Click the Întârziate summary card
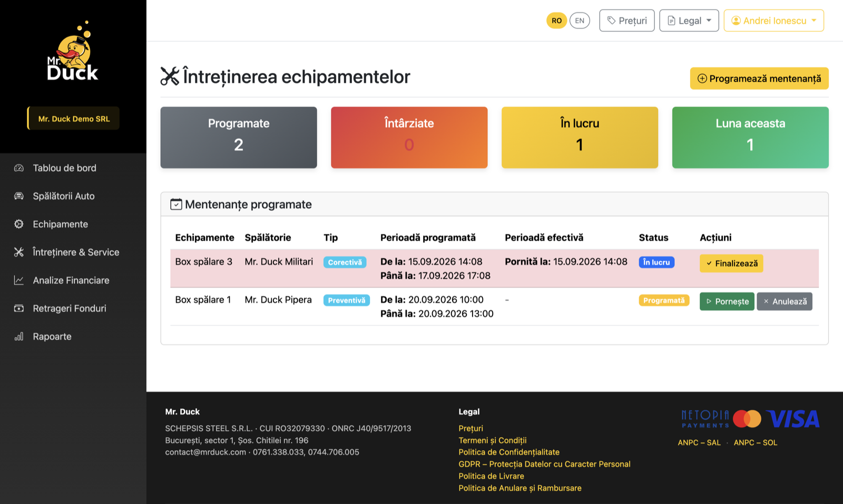This screenshot has width=843, height=504. click(409, 137)
